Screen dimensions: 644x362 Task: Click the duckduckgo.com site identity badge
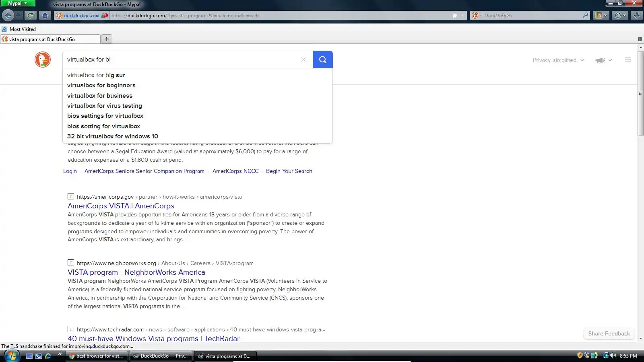pos(82,16)
